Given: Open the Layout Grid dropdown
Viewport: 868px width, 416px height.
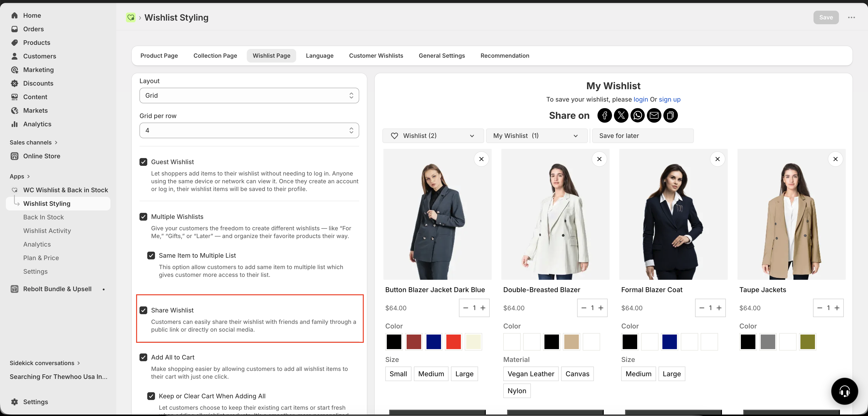Looking at the screenshot, I should tap(249, 96).
